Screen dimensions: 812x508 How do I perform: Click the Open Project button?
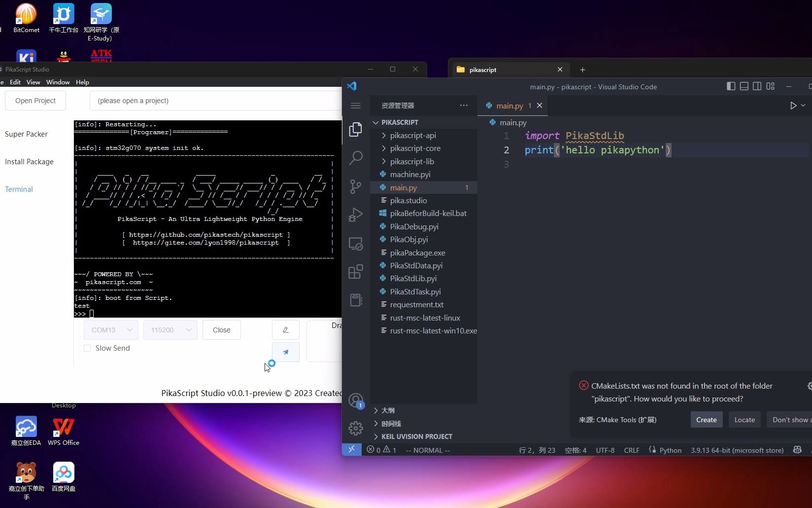tap(35, 100)
